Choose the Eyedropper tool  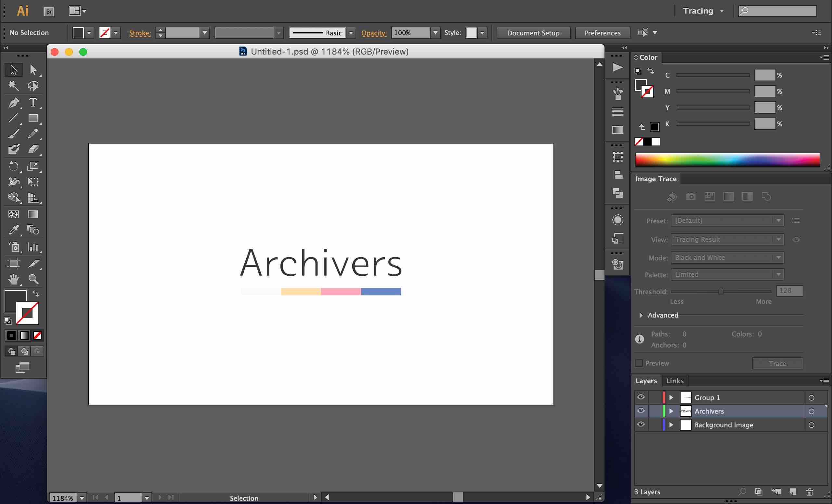14,230
